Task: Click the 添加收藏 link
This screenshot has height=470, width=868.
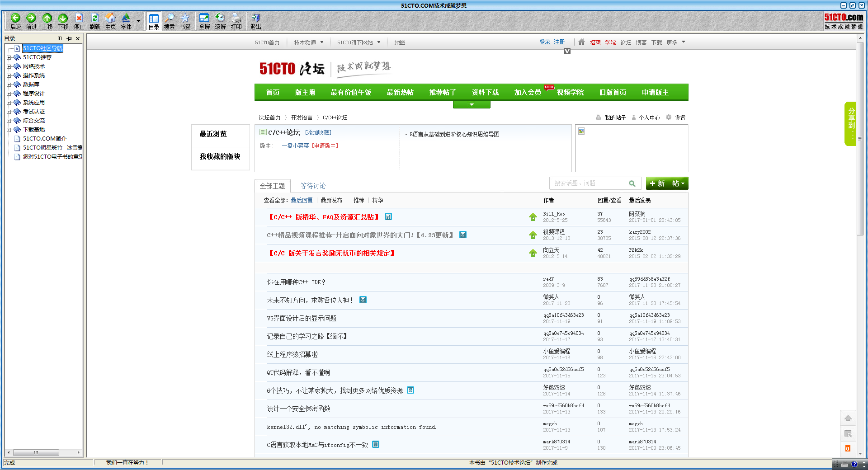Action: (x=318, y=132)
